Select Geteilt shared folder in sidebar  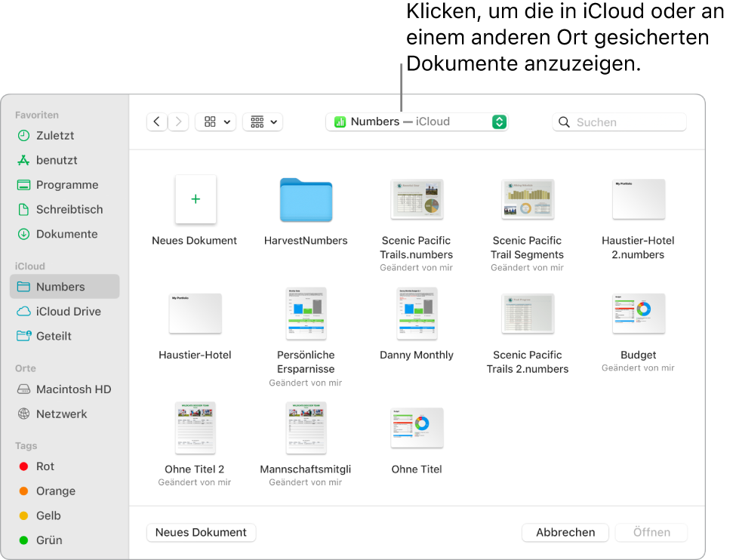coord(64,336)
